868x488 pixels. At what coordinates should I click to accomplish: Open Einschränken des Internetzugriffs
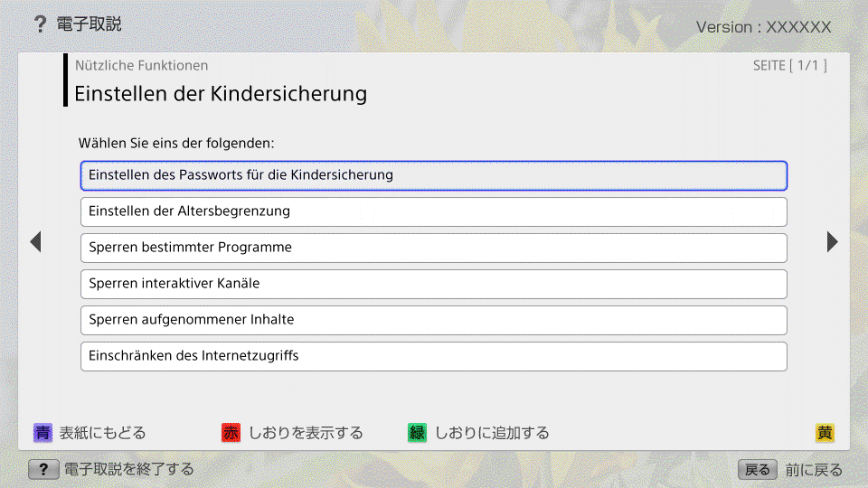[434, 356]
